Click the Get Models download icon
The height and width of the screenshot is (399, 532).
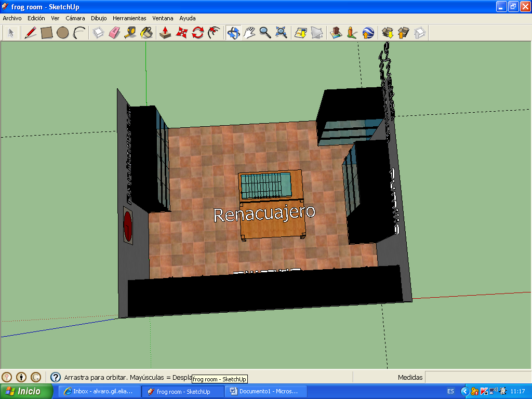coord(387,33)
